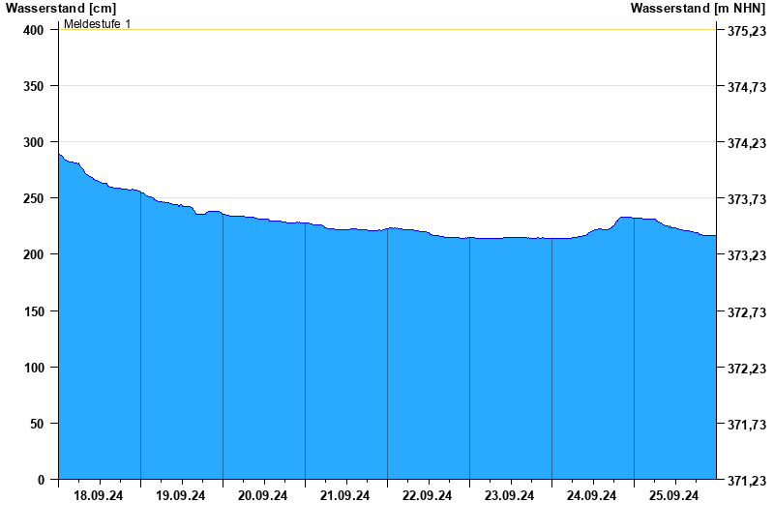
Task: Select the 19.09.24 date label
Action: pos(181,496)
